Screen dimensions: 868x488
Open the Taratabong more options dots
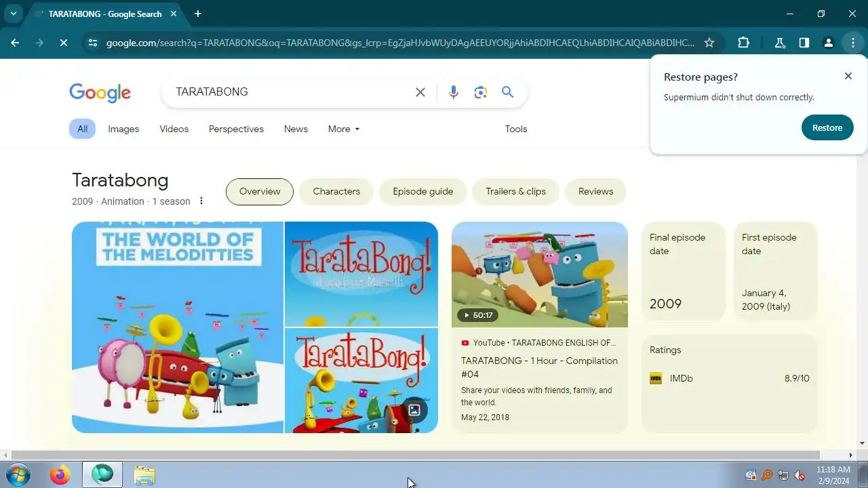tap(201, 201)
